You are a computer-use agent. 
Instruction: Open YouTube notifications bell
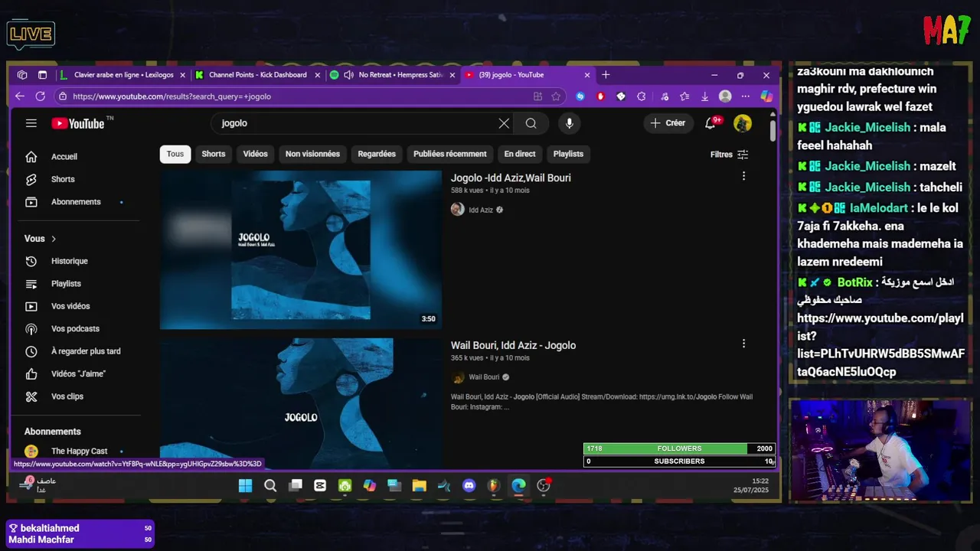coord(711,123)
